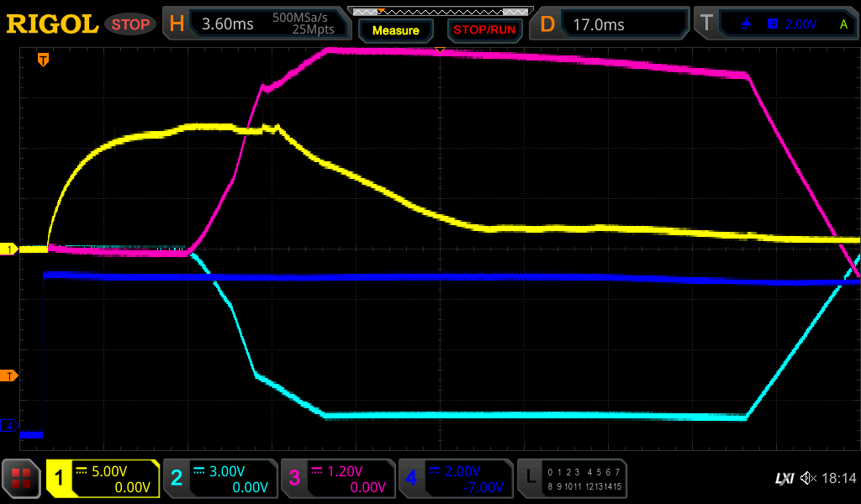The width and height of the screenshot is (861, 504).
Task: Click the yellow channel 1 ground marker
Action: tap(9, 249)
